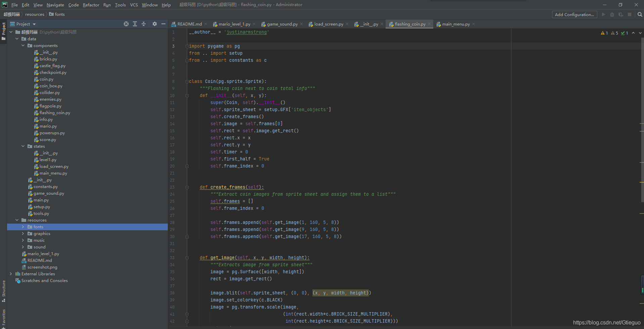Hide the Project panel with minus icon
Image resolution: width=644 pixels, height=329 pixels.
click(163, 24)
